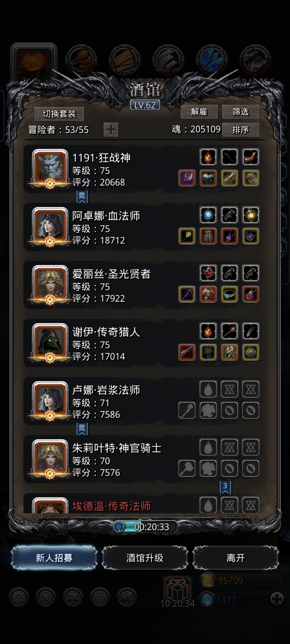Tap 1191·狂战神's fire skill icon
This screenshot has width=290, height=644.
click(x=208, y=157)
